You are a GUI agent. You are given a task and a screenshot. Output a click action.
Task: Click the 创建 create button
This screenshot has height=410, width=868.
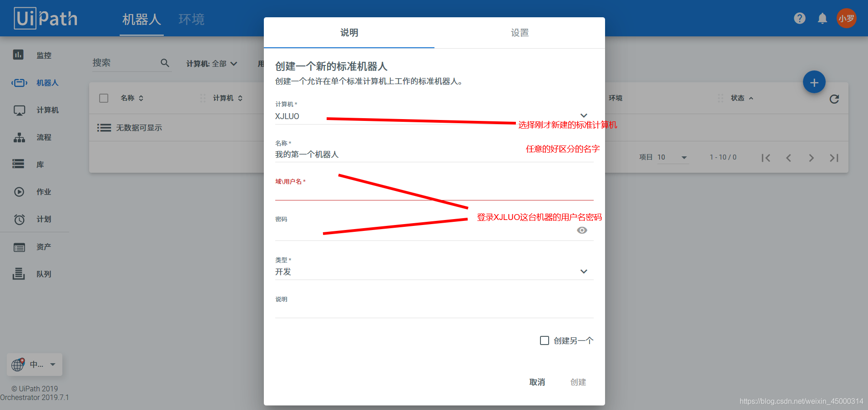click(578, 382)
